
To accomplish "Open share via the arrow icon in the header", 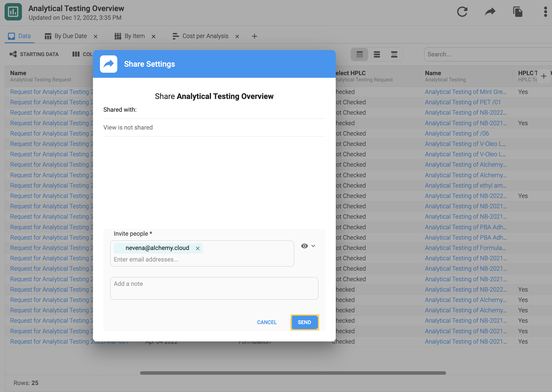I will (x=490, y=12).
